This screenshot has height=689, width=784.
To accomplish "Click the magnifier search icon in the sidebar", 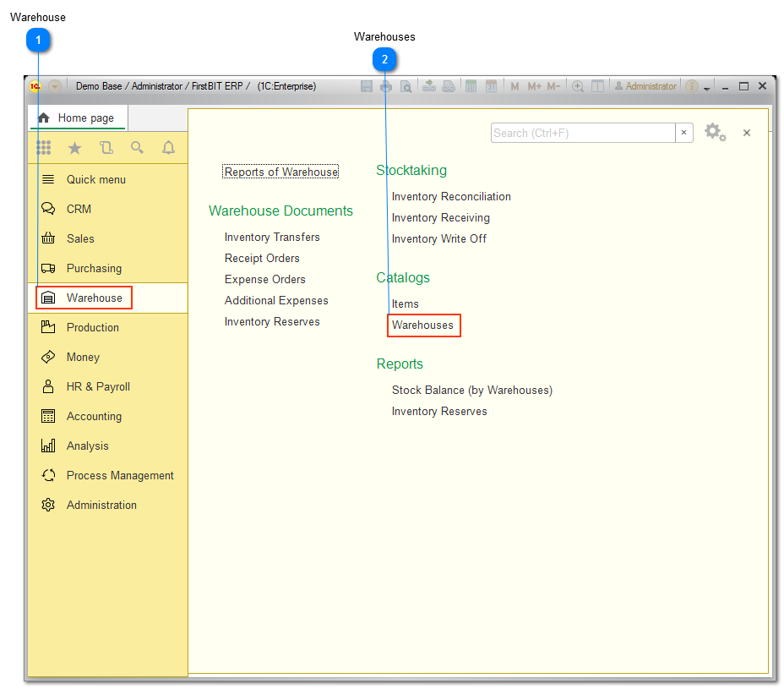I will 137,147.
